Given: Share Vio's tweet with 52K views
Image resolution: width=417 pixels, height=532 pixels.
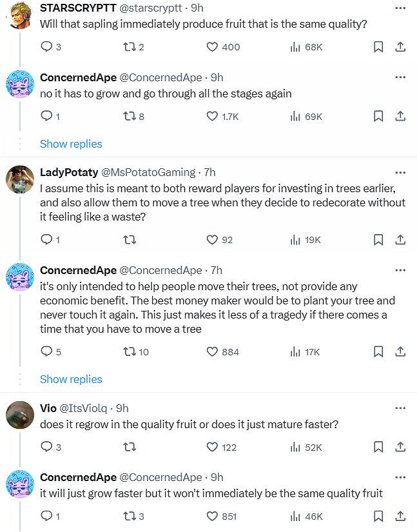Looking at the screenshot, I should click(400, 447).
